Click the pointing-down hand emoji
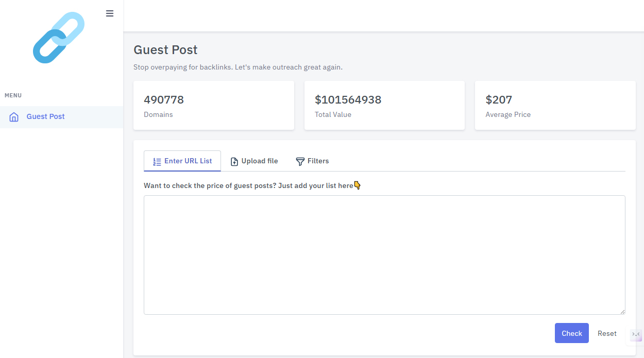644x358 pixels. [x=358, y=185]
